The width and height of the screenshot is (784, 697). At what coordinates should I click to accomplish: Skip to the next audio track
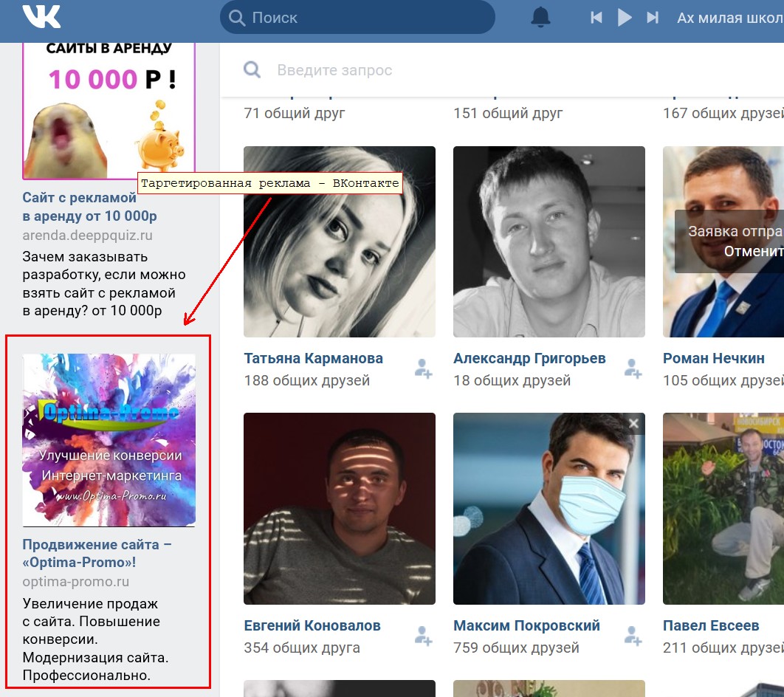coord(653,18)
